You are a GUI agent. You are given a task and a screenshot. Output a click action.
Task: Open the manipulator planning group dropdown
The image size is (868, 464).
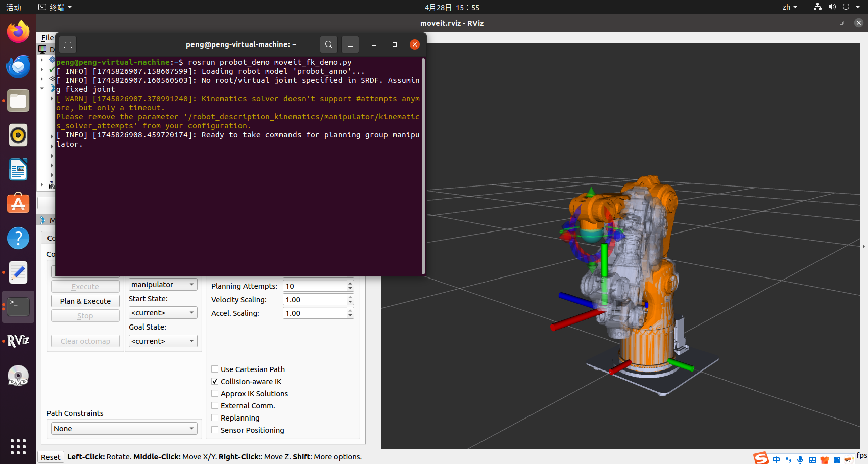(x=163, y=285)
